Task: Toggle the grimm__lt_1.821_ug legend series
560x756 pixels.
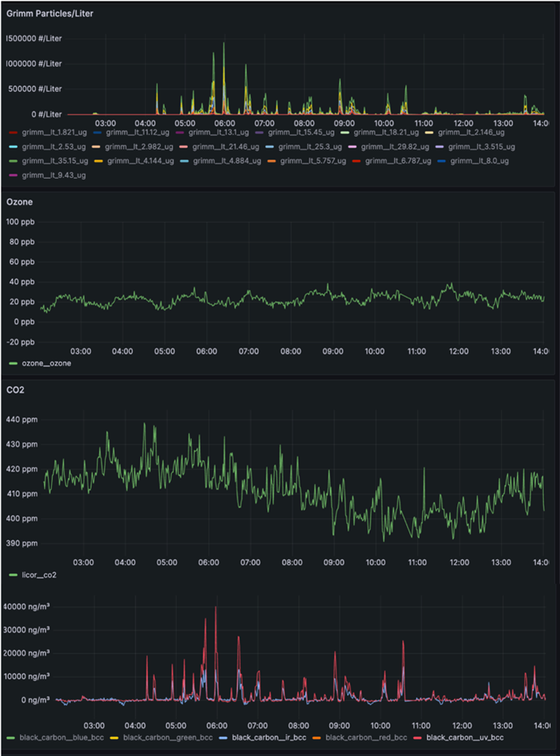Action: click(x=49, y=133)
